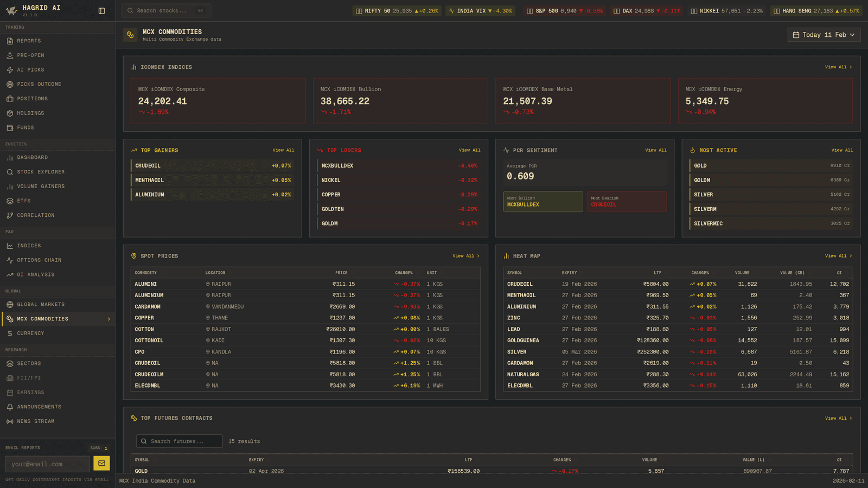868x488 pixels.
Task: Open Holdings box icon
Action: point(10,113)
